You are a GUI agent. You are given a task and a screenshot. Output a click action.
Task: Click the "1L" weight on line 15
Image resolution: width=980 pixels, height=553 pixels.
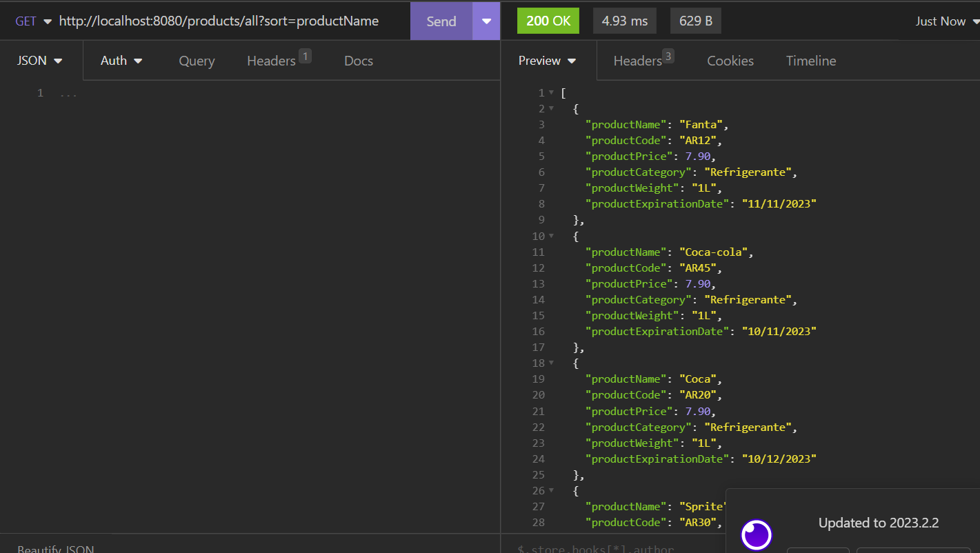704,316
